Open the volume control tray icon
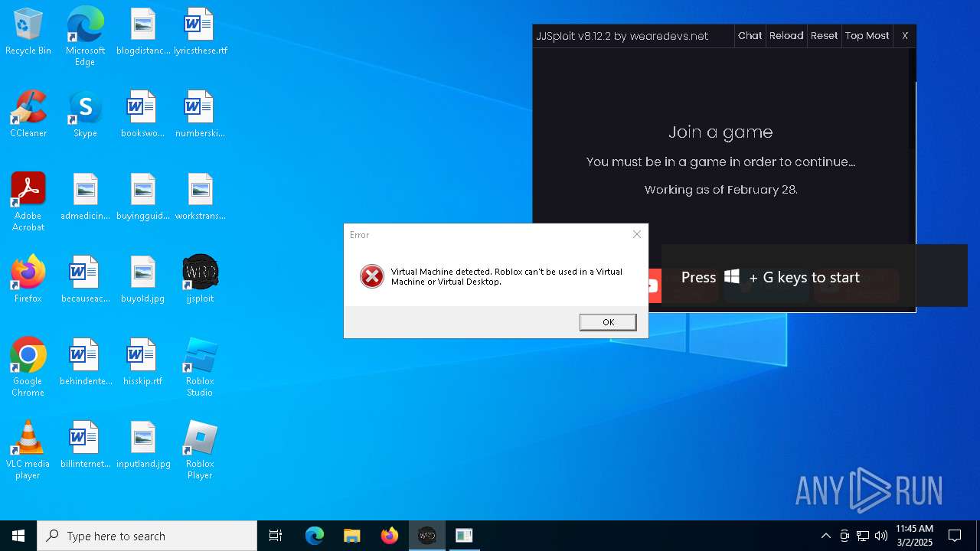 point(881,536)
